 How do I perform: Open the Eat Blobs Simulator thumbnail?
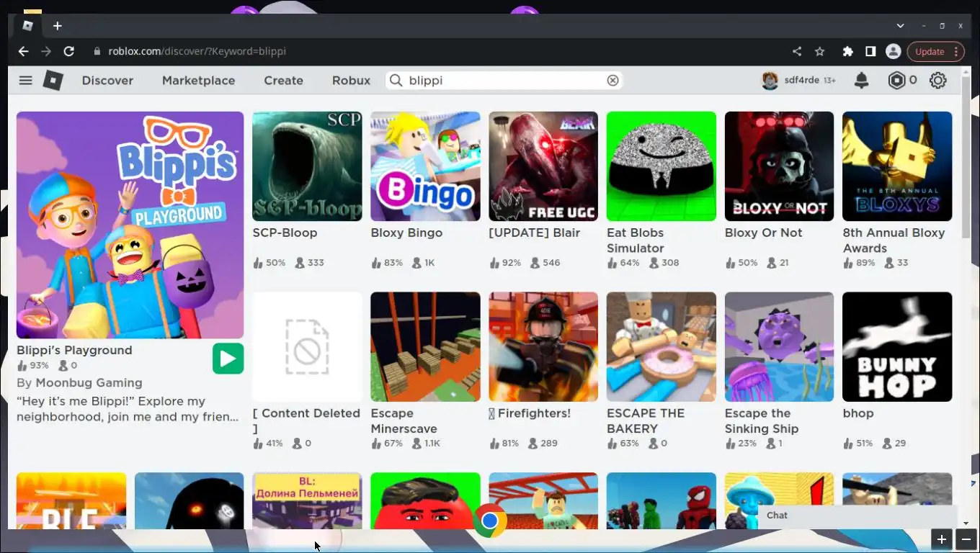[661, 166]
